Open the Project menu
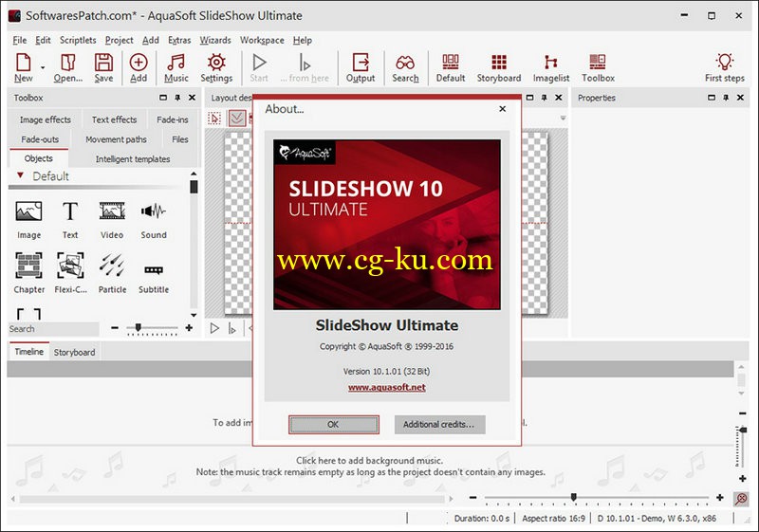The width and height of the screenshot is (759, 532). (x=120, y=40)
